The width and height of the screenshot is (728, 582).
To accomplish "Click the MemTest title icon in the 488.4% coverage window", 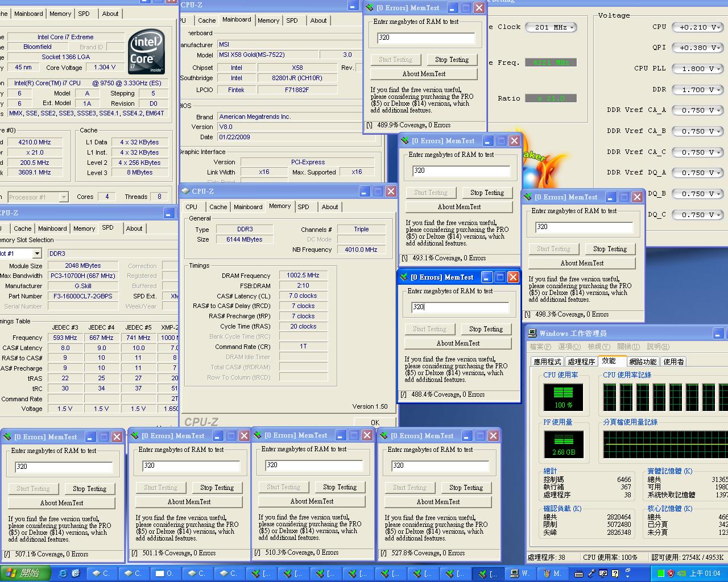I will [x=404, y=277].
